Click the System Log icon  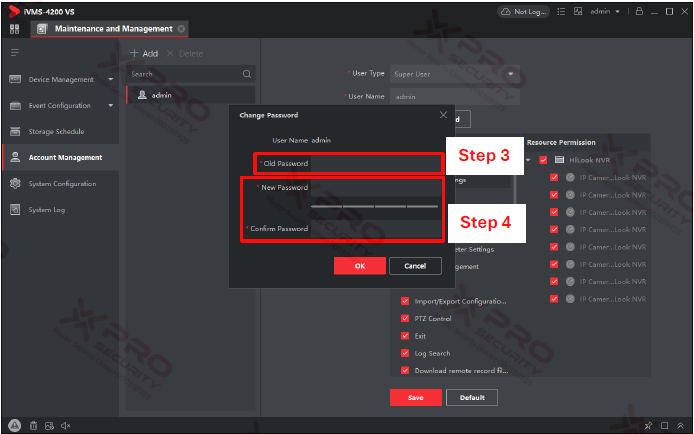pos(15,209)
